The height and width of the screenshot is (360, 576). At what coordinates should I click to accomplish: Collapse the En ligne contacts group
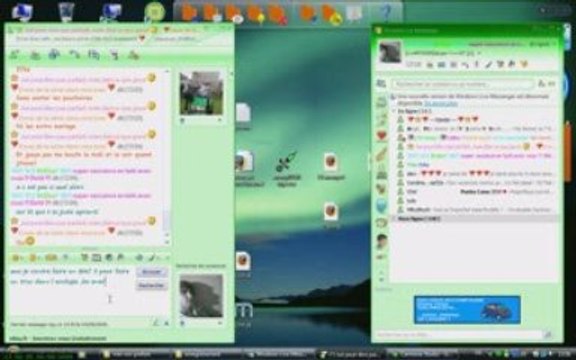[395, 111]
